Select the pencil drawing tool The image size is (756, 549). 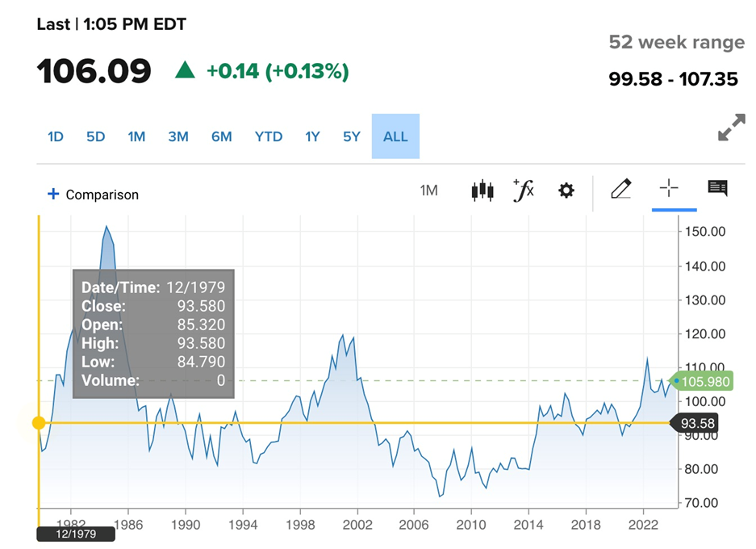click(620, 190)
